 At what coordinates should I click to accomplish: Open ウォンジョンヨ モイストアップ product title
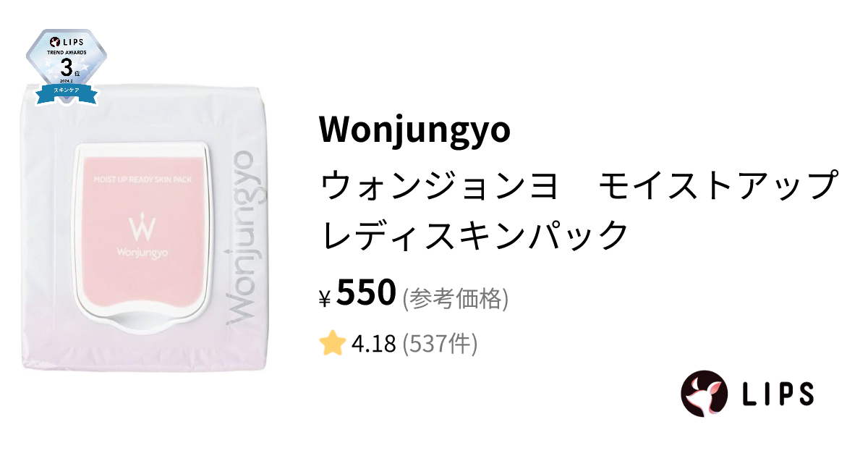pyautogui.click(x=578, y=186)
